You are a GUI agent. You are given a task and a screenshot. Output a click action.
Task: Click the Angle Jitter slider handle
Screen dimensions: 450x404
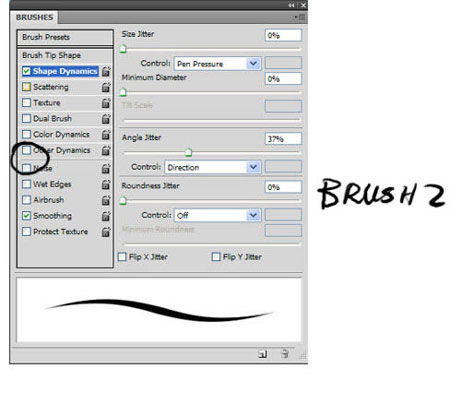pyautogui.click(x=188, y=153)
